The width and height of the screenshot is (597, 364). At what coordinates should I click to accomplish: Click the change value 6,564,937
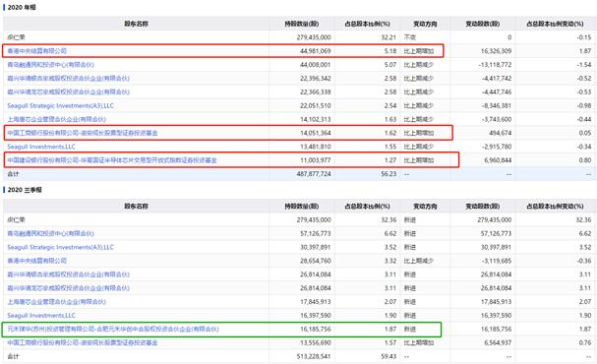point(498,342)
